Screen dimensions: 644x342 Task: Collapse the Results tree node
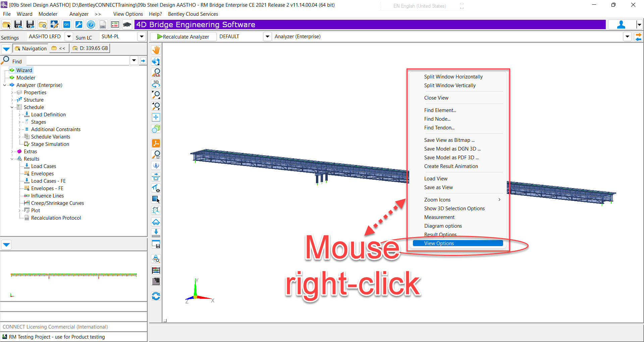pyautogui.click(x=12, y=159)
